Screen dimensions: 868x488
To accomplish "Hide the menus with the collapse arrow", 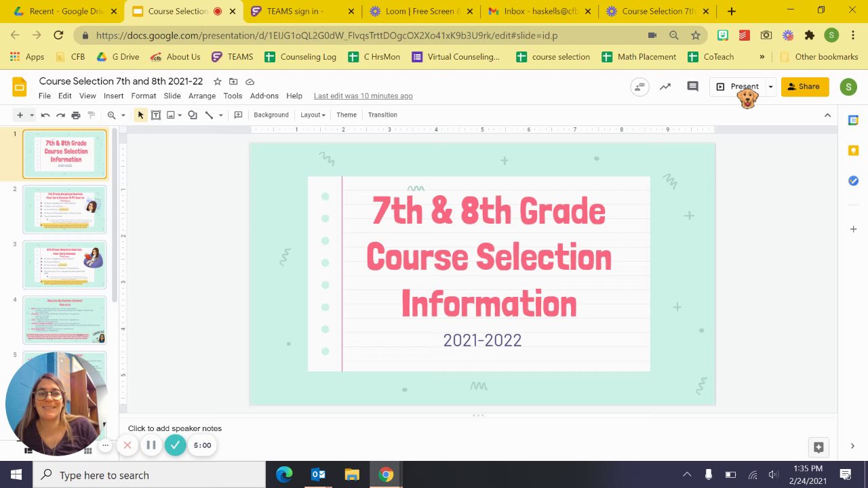I will tap(827, 115).
